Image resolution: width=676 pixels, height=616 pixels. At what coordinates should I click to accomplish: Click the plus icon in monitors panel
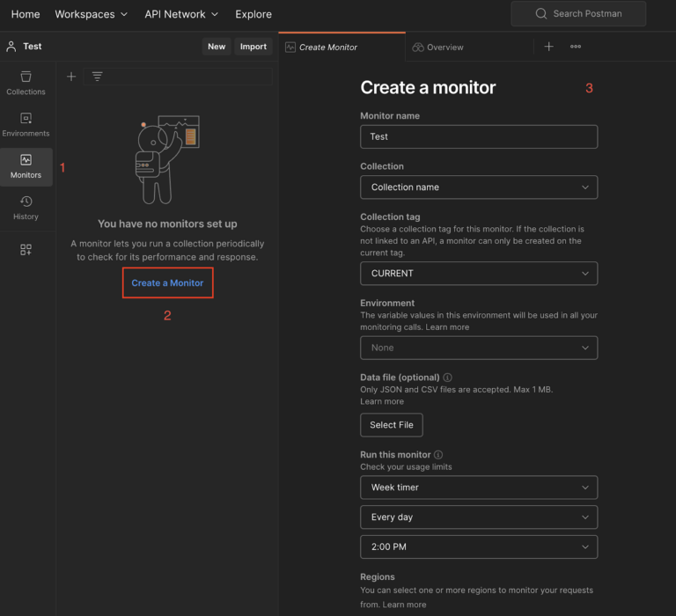point(71,77)
